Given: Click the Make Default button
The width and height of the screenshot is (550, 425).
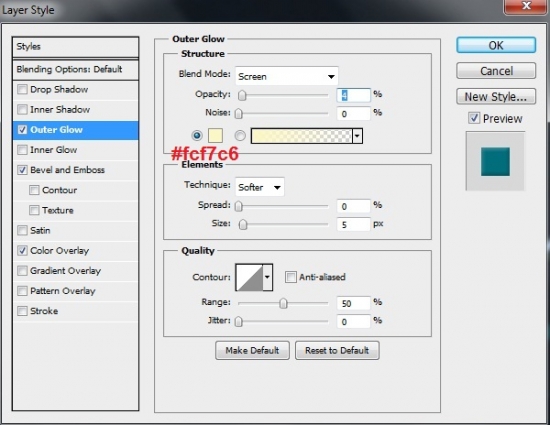Looking at the screenshot, I should [252, 350].
